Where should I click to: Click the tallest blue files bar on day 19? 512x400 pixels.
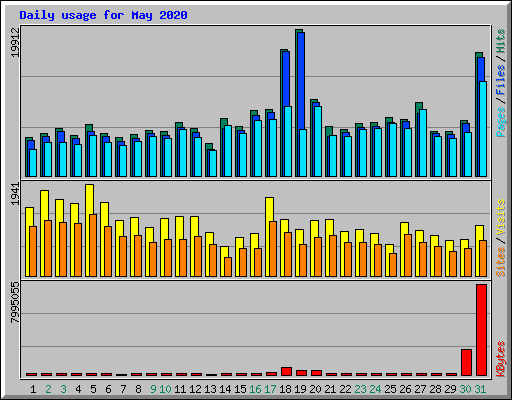tap(300, 80)
